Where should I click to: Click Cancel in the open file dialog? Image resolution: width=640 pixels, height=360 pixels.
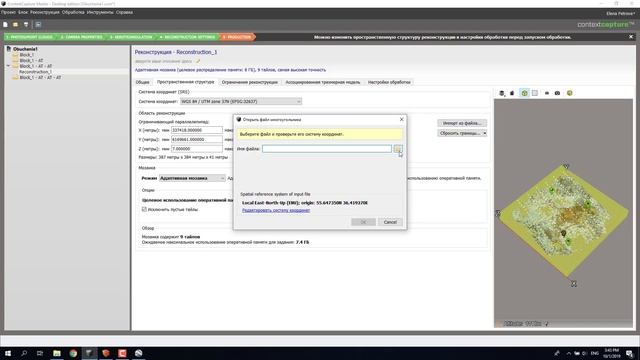[390, 222]
